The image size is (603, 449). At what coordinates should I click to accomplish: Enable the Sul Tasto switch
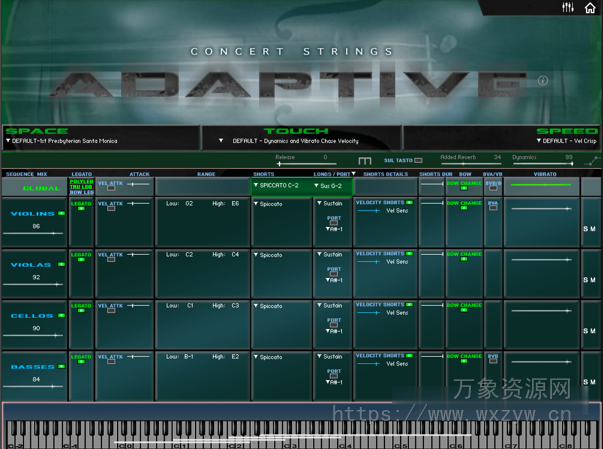coord(418,160)
